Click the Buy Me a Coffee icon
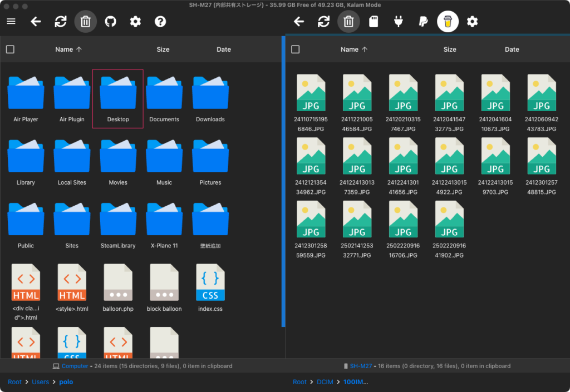Image resolution: width=570 pixels, height=392 pixels. click(448, 22)
